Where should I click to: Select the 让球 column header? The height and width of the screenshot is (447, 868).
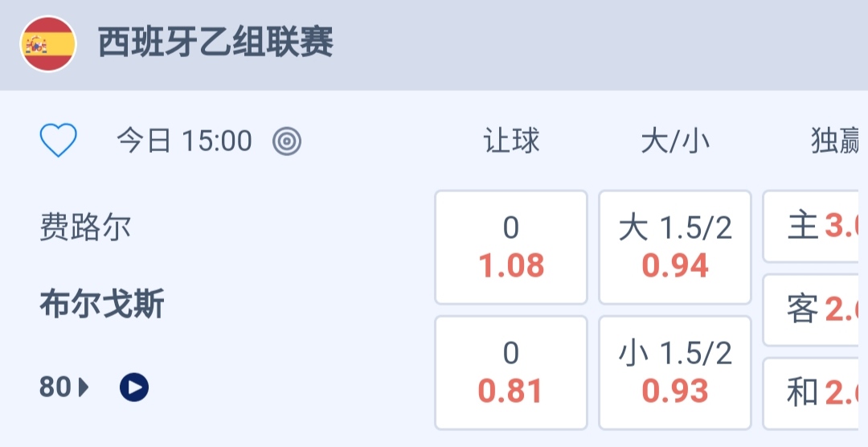(x=511, y=141)
